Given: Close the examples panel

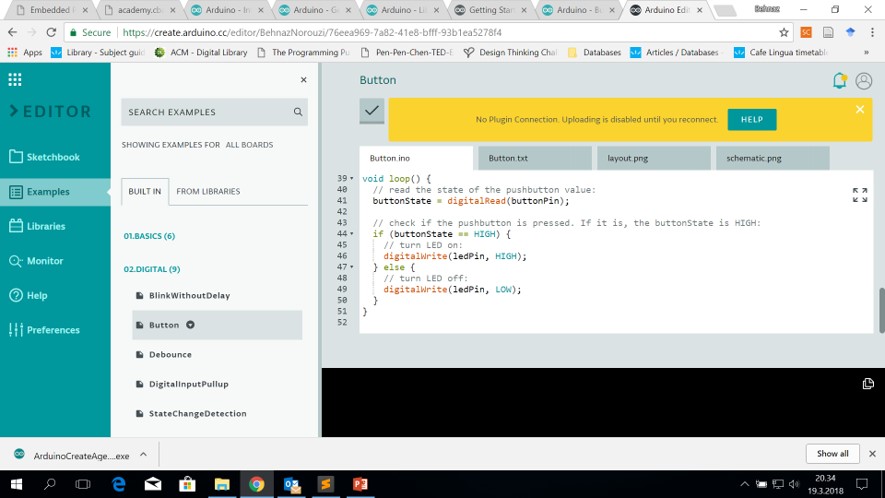Looking at the screenshot, I should [x=304, y=80].
